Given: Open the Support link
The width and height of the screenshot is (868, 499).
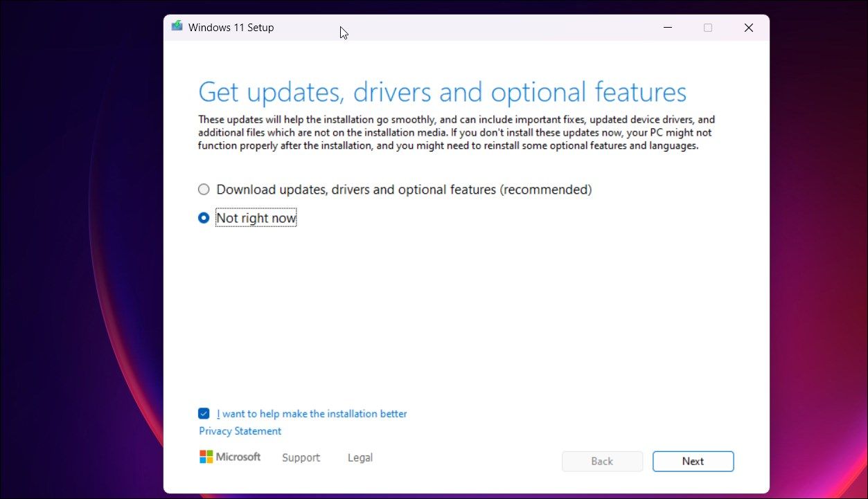Looking at the screenshot, I should (x=301, y=457).
